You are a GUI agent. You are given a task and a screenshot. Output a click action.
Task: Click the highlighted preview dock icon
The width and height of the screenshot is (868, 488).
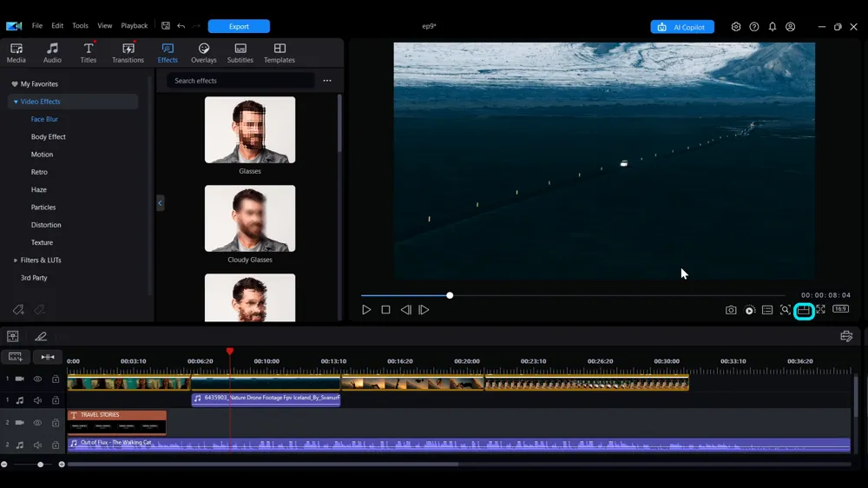[x=803, y=311]
